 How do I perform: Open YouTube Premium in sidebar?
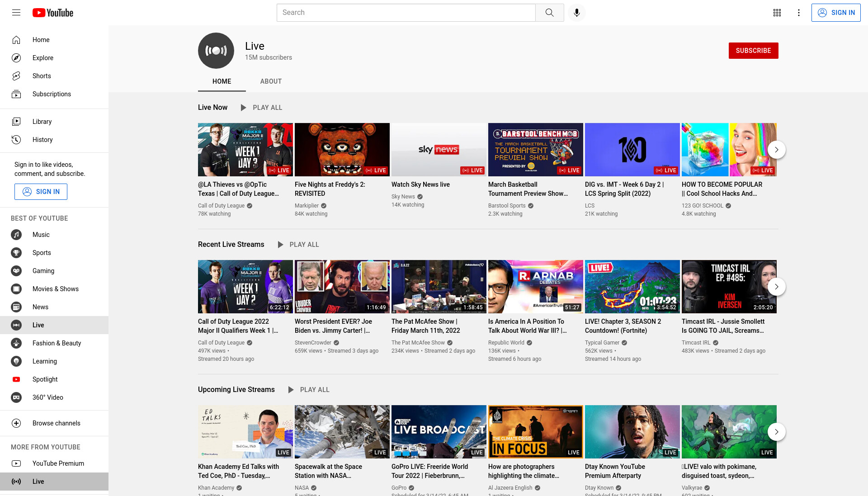pos(54,463)
